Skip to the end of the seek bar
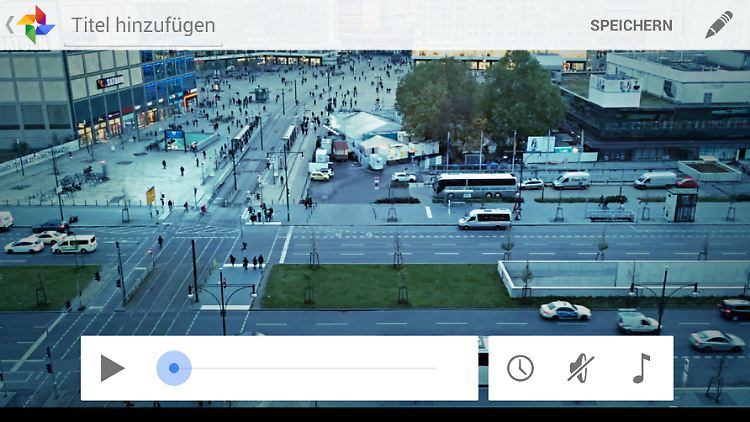This screenshot has height=422, width=750. 435,368
